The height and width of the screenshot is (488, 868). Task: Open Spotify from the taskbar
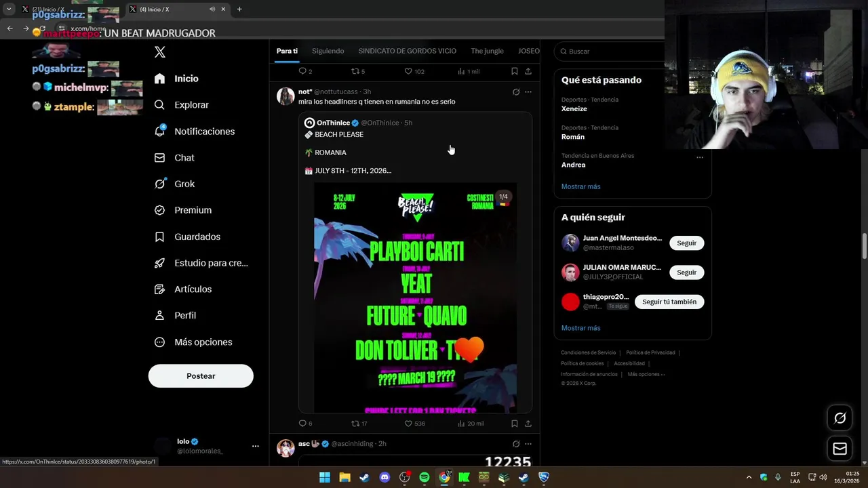click(425, 477)
